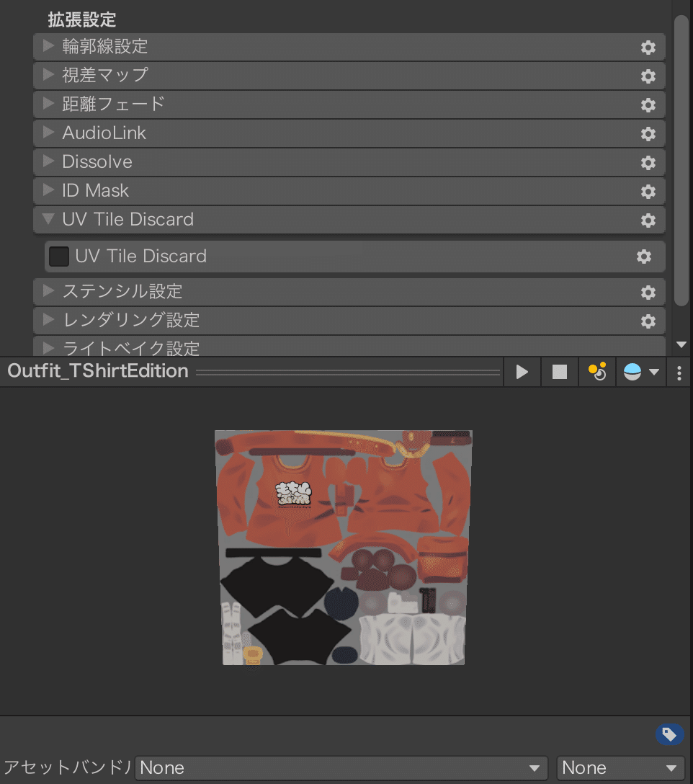This screenshot has width=693, height=784.
Task: Click the scrollbar down arrow
Action: 681,344
